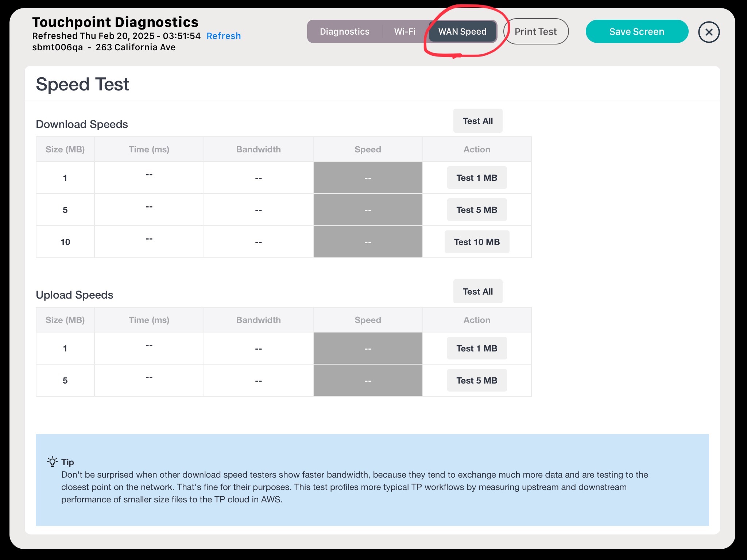Click the 10 MB download Speed cell
Image resolution: width=747 pixels, height=560 pixels.
tap(368, 242)
